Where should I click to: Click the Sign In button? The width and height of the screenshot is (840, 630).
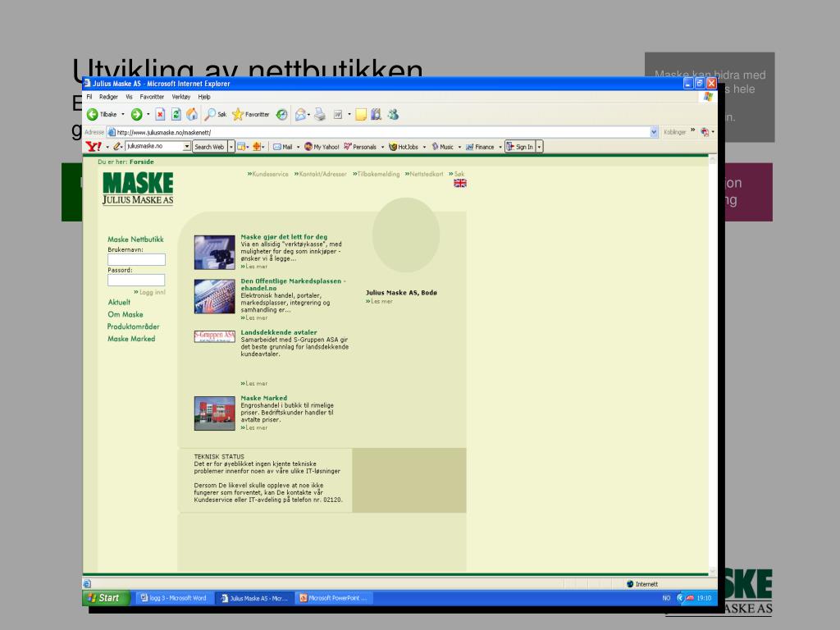pos(521,147)
